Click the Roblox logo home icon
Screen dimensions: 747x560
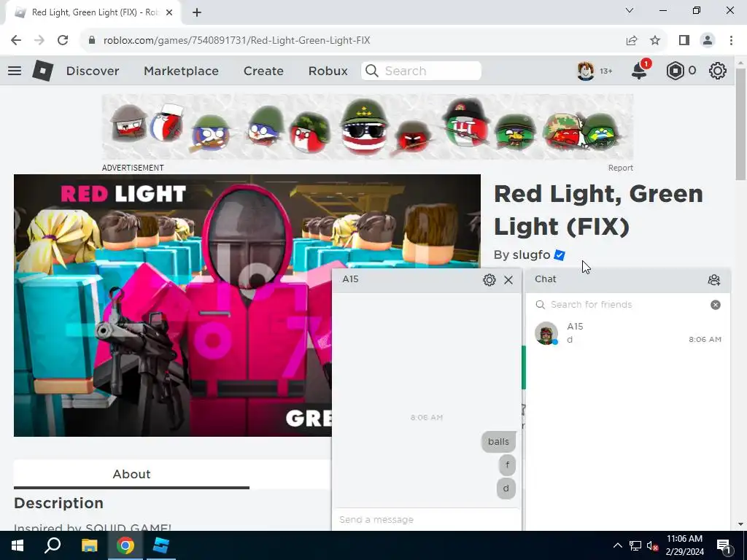point(42,71)
